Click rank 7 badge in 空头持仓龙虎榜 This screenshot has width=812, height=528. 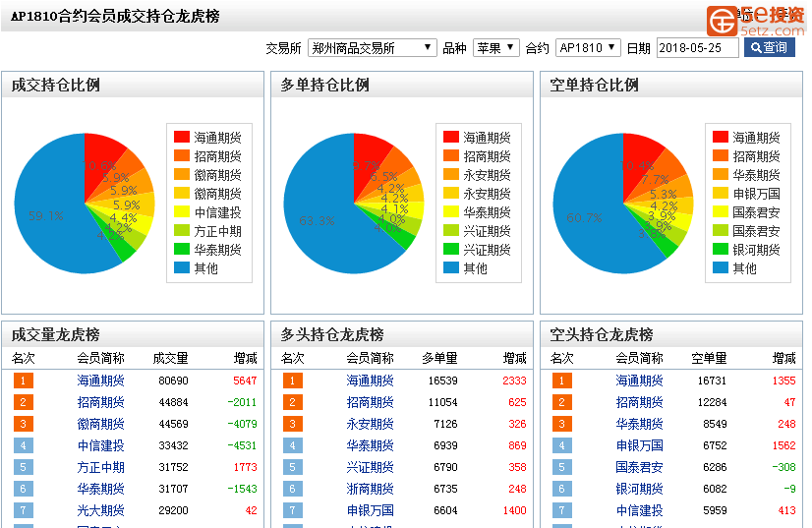pyautogui.click(x=562, y=510)
